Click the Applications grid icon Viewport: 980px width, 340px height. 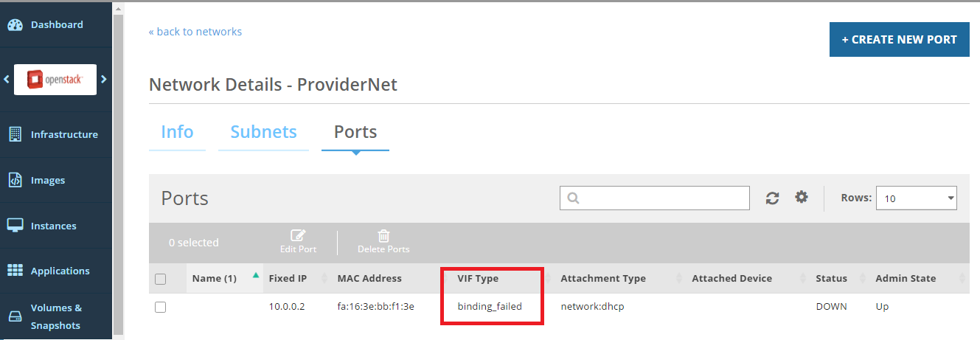coord(15,271)
